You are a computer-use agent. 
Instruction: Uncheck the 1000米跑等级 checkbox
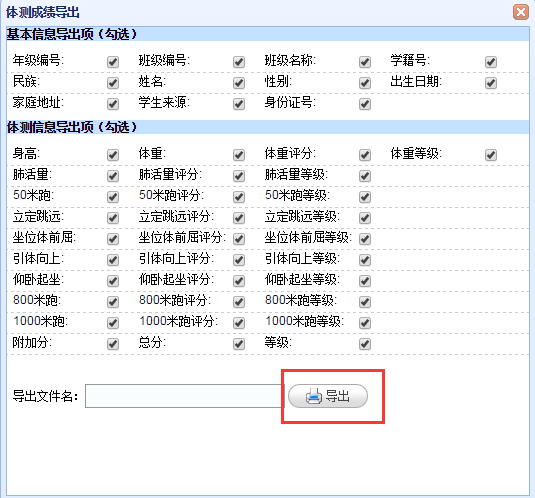coord(365,323)
